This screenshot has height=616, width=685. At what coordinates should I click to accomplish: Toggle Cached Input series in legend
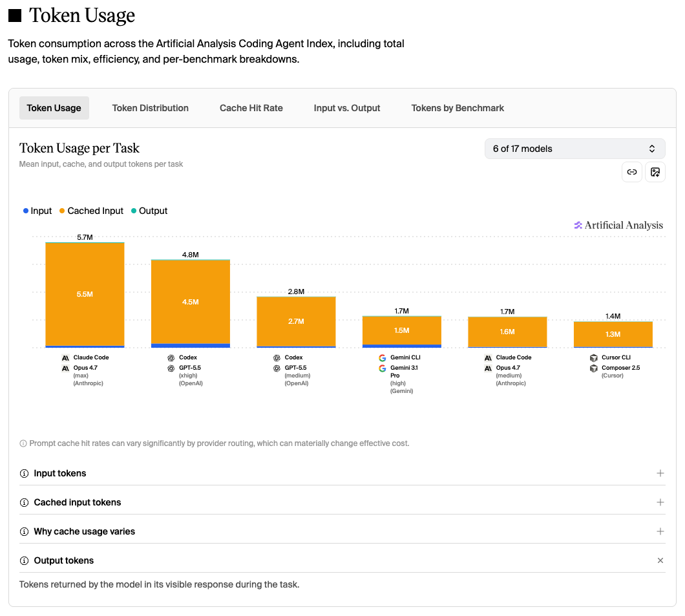pyautogui.click(x=92, y=211)
